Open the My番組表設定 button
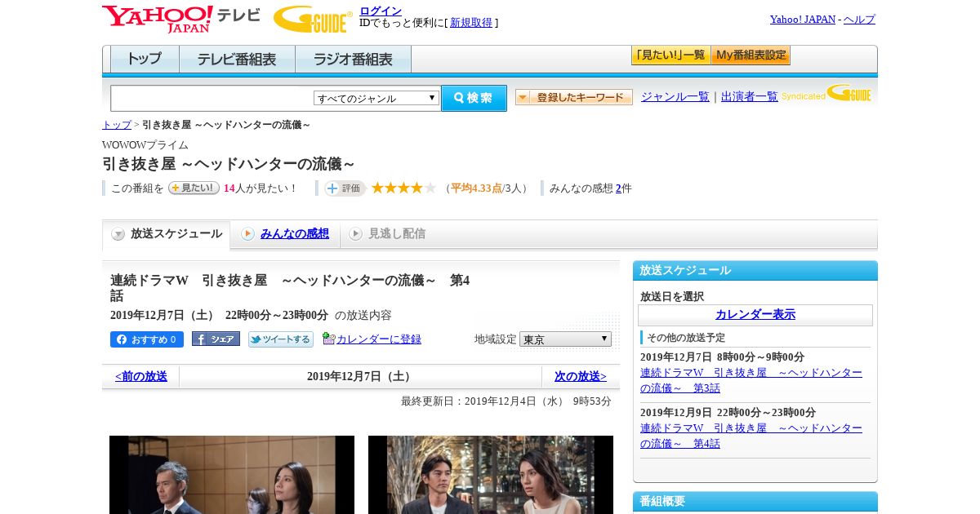Viewport: 980px width, 514px height. [x=751, y=55]
